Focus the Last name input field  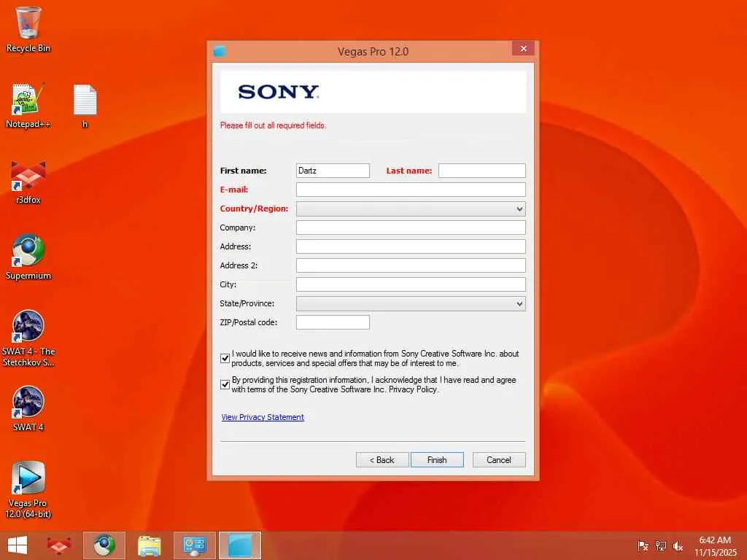(x=481, y=171)
